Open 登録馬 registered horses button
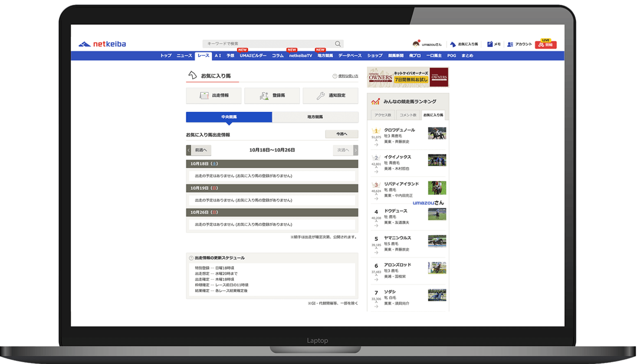 tap(272, 96)
